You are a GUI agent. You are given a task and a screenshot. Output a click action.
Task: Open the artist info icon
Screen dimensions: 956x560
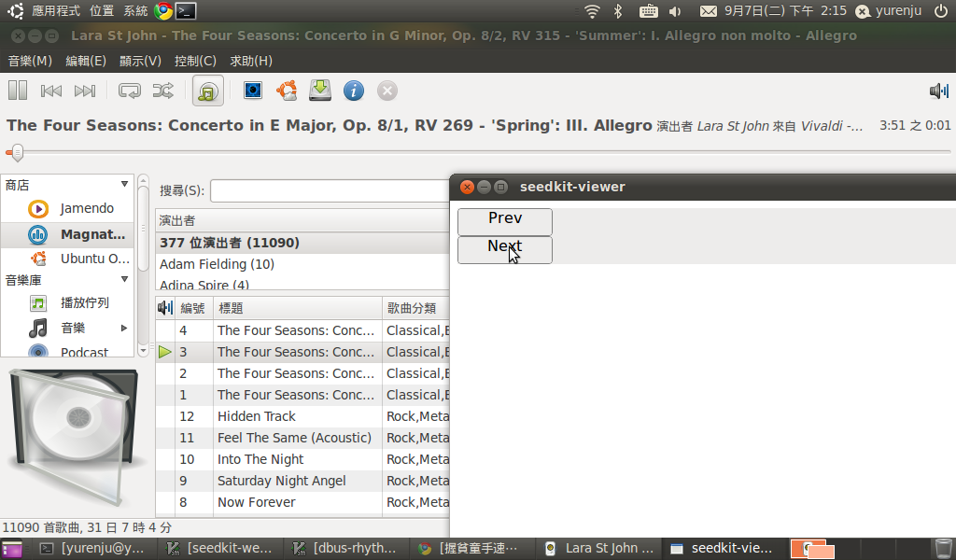click(x=354, y=91)
